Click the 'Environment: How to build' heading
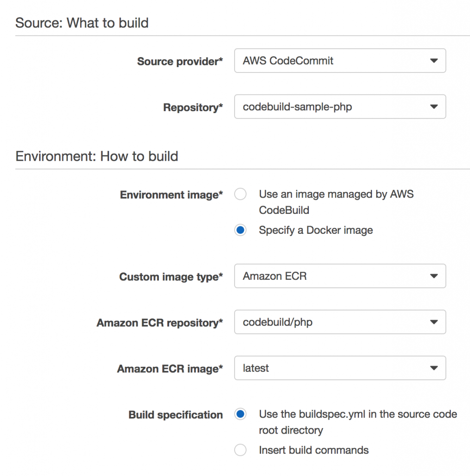The image size is (470, 476). (x=97, y=156)
